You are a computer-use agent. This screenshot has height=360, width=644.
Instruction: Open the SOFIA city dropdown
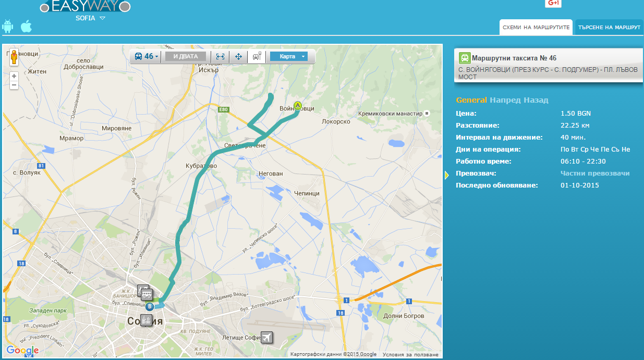click(91, 18)
